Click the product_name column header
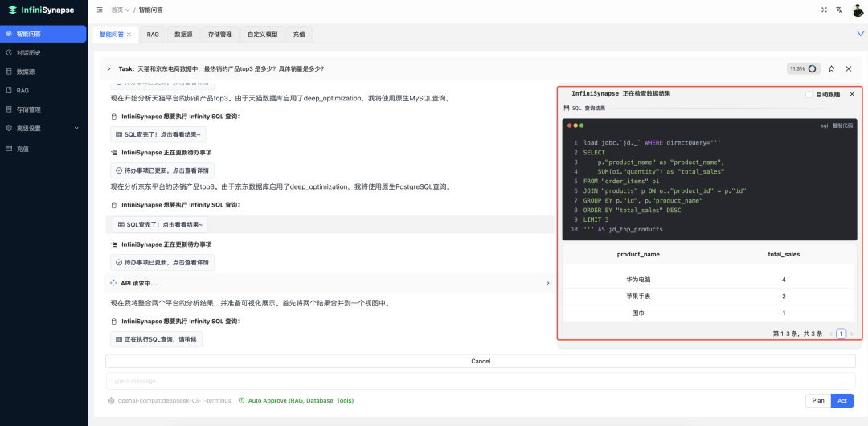 point(638,254)
